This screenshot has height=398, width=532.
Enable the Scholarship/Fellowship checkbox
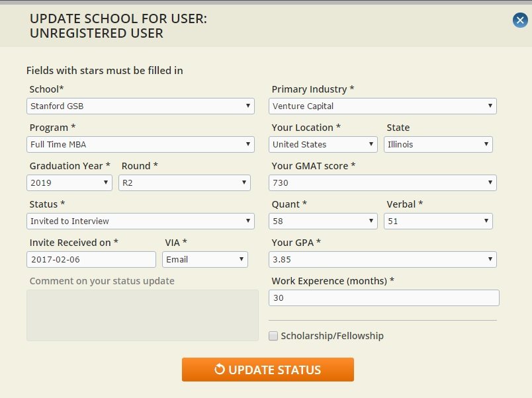click(x=273, y=336)
